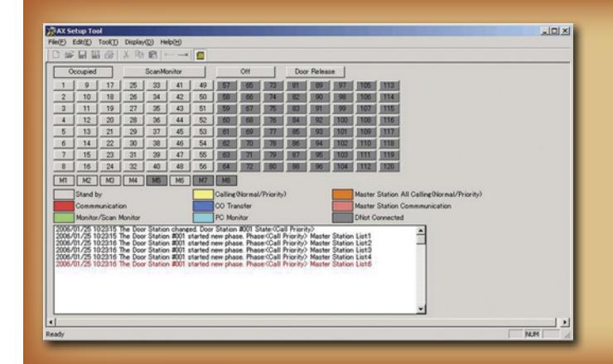The height and width of the screenshot is (364, 613).
Task: Open the Tool menu
Action: pos(108,42)
